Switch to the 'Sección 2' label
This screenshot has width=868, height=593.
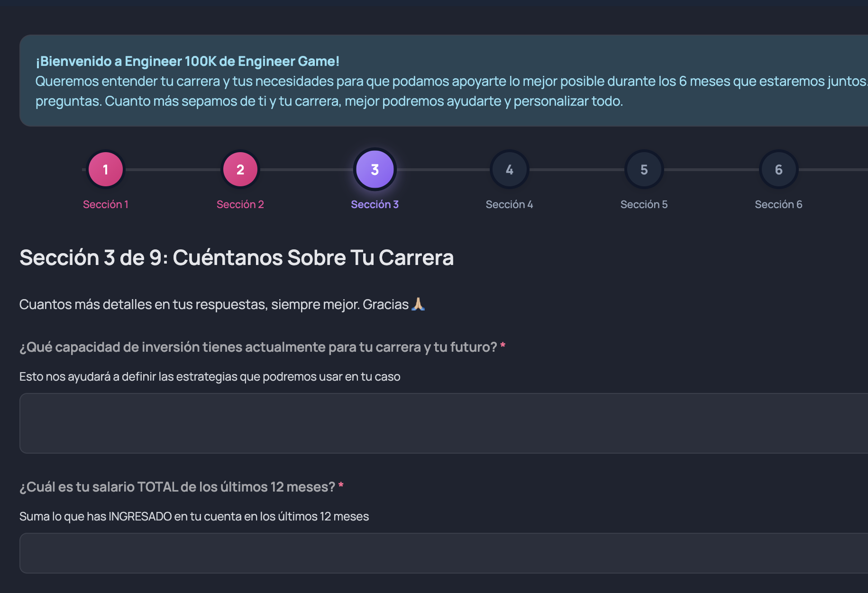pyautogui.click(x=240, y=204)
